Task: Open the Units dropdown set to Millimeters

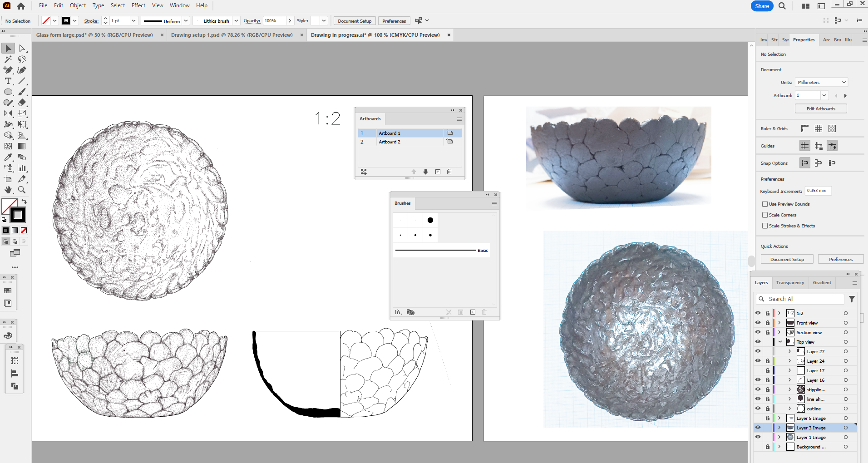Action: [821, 83]
